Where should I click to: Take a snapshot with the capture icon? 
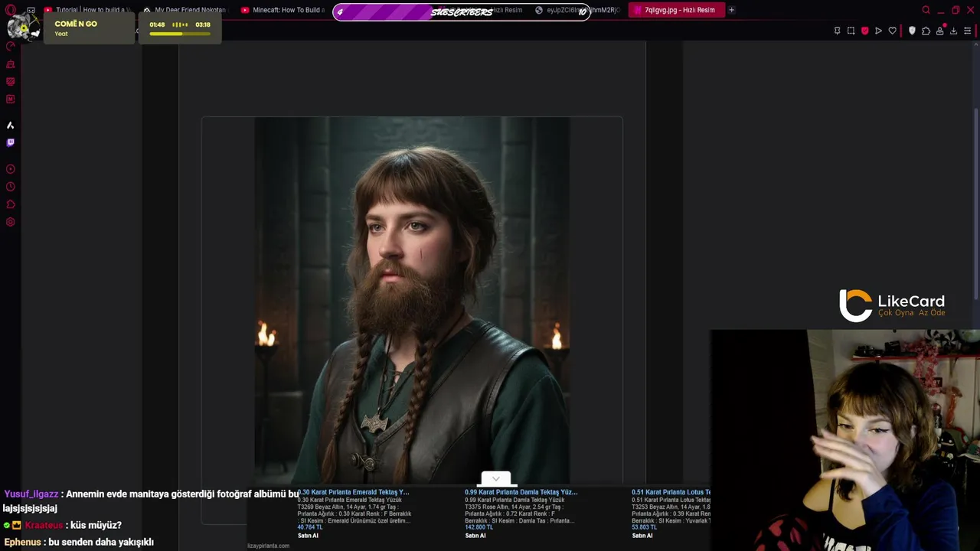point(851,31)
